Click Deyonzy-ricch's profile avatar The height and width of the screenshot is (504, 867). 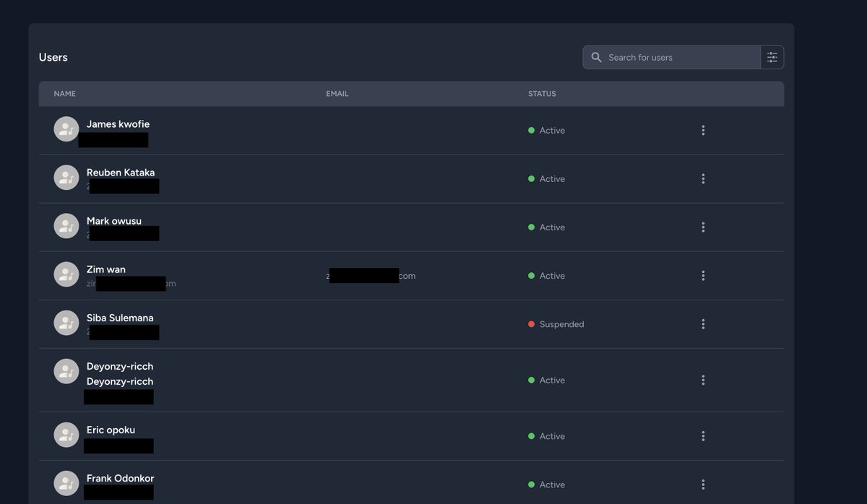(66, 370)
